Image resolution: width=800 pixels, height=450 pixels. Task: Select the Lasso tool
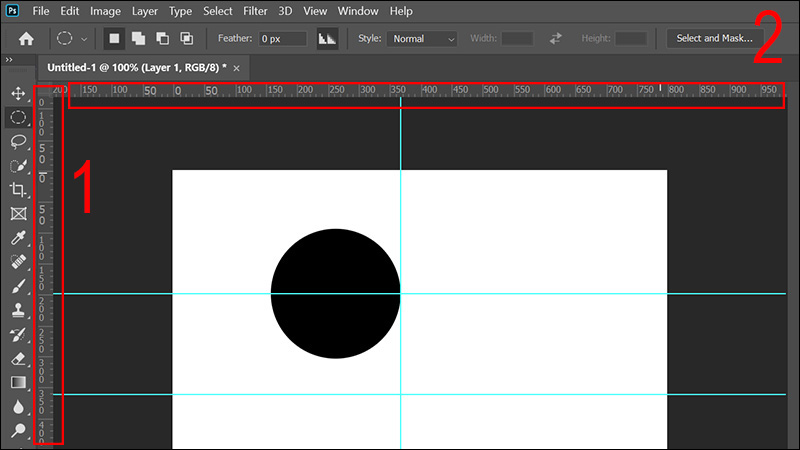[17, 141]
